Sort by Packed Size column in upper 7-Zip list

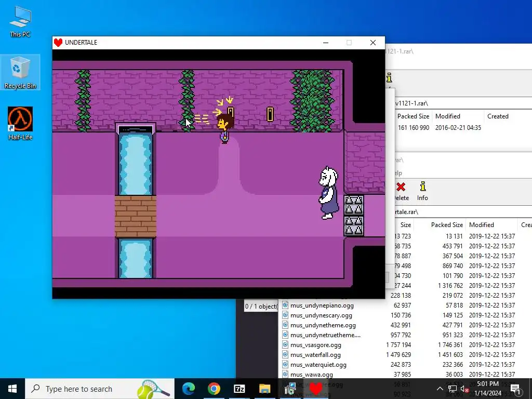pos(413,116)
